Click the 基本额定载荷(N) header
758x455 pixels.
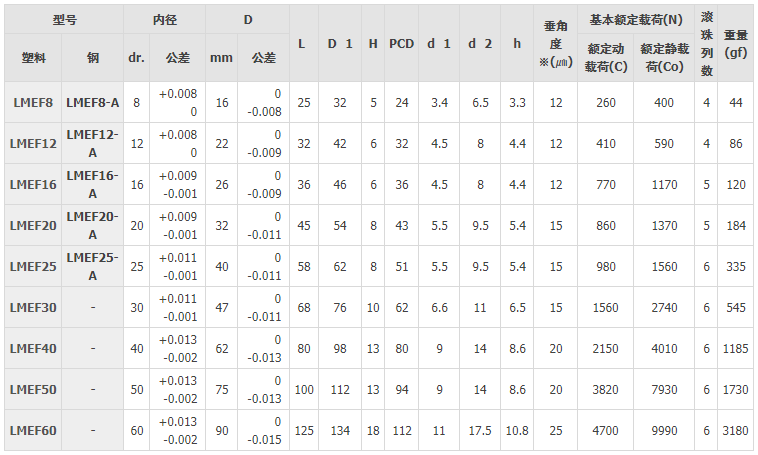(x=635, y=20)
